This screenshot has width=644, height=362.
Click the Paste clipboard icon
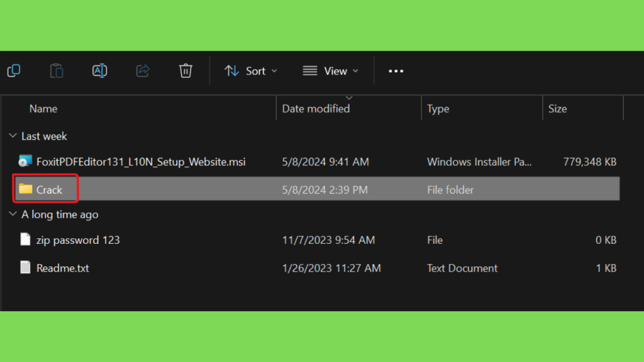[x=57, y=70]
